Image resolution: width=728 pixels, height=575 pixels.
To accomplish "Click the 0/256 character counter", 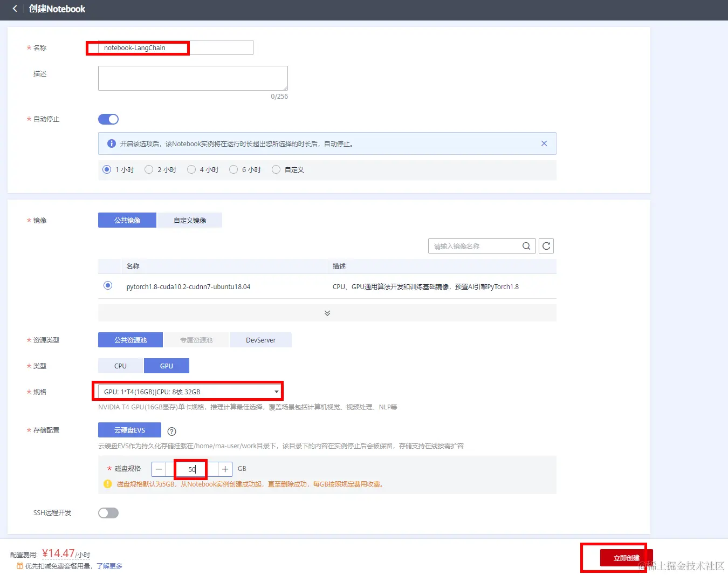I will [x=279, y=97].
